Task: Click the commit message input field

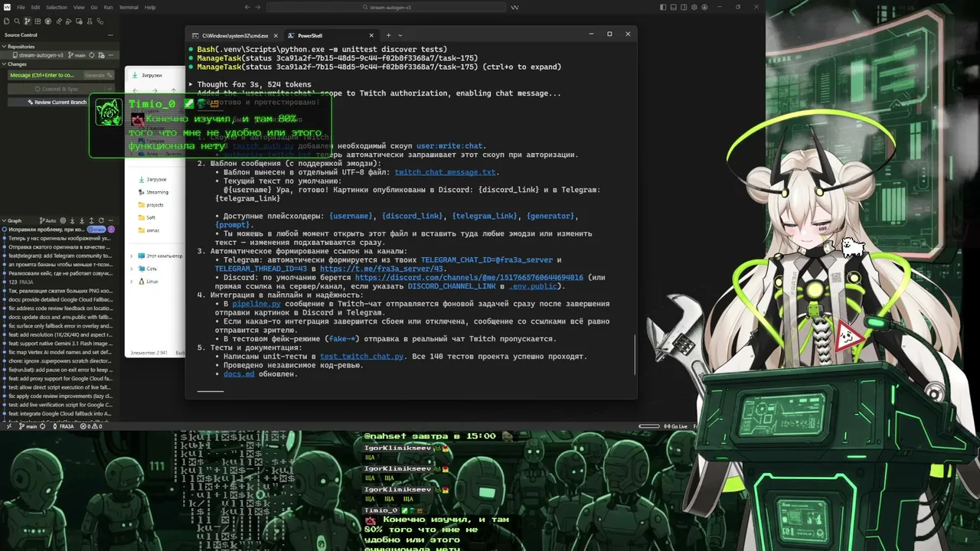Action: pos(45,75)
